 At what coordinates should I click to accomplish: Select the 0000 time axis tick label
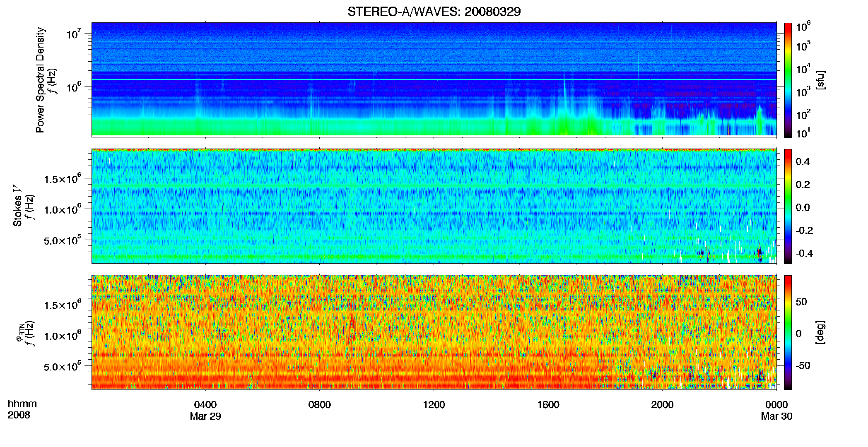pos(776,405)
